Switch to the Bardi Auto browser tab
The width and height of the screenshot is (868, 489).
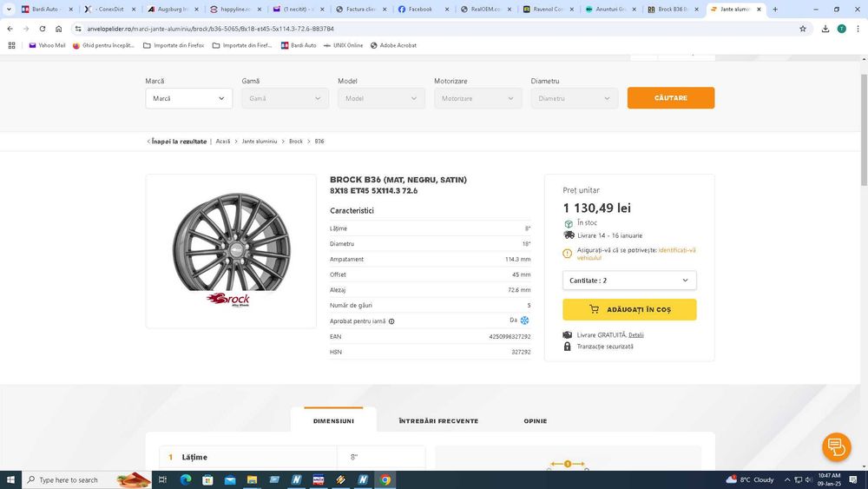tap(46, 10)
